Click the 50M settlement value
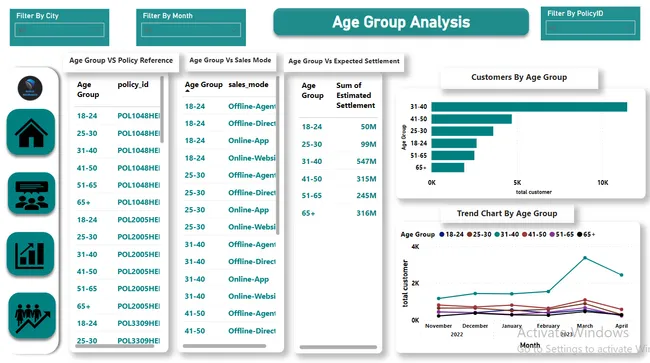The image size is (650, 363). click(x=369, y=127)
